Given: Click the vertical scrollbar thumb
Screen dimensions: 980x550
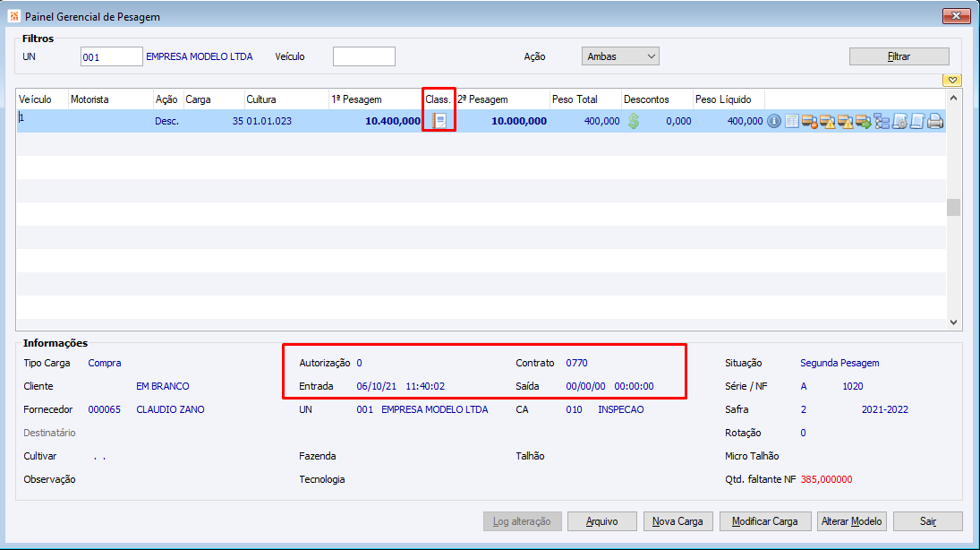Looking at the screenshot, I should tap(953, 207).
